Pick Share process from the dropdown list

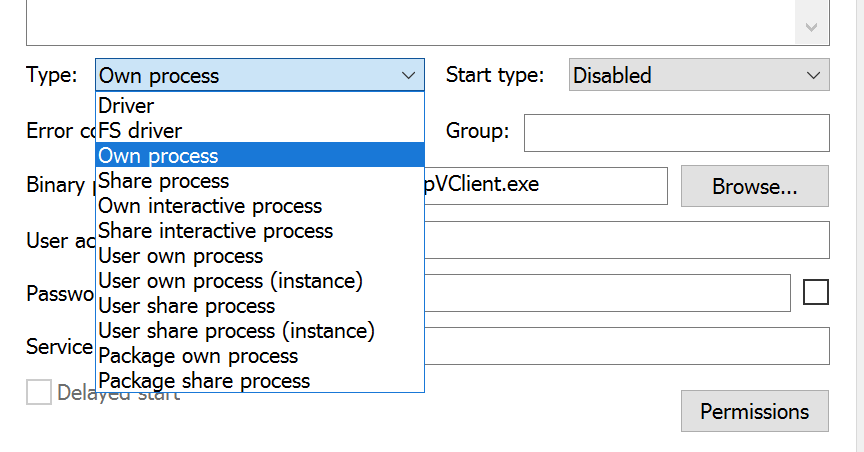coord(164,181)
